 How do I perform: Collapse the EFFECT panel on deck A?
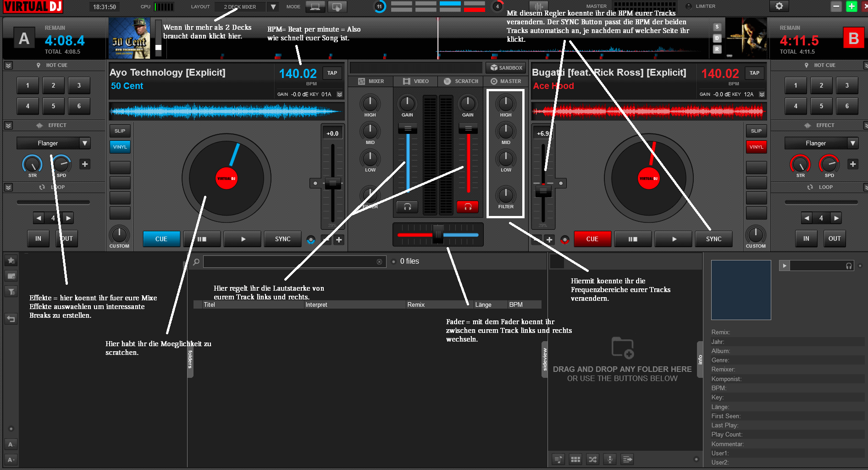tap(8, 125)
